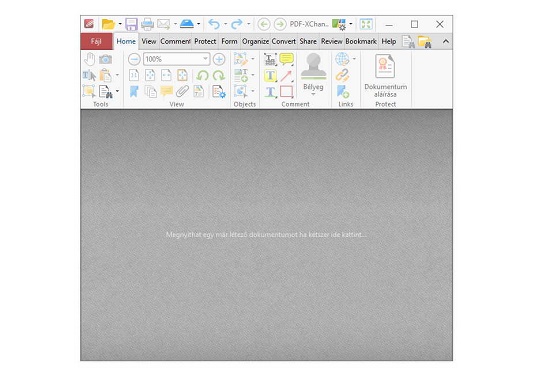Click the Open folder icon in quick toolbar
This screenshot has width=550, height=375.
108,24
